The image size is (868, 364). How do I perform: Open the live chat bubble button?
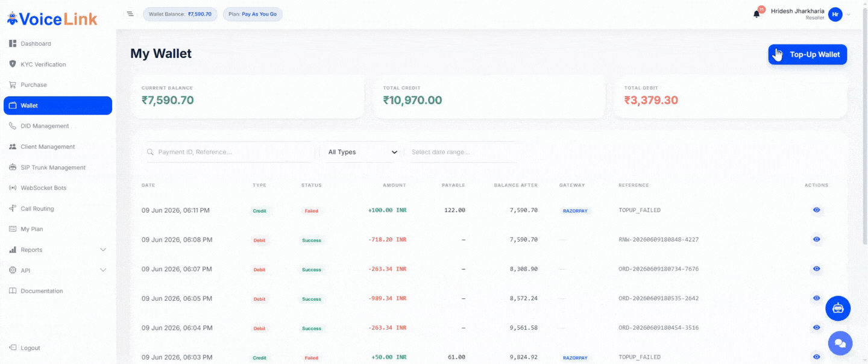point(840,344)
